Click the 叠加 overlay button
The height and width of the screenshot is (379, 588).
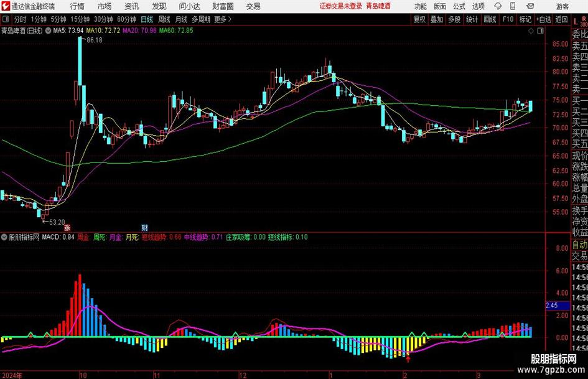[437, 19]
